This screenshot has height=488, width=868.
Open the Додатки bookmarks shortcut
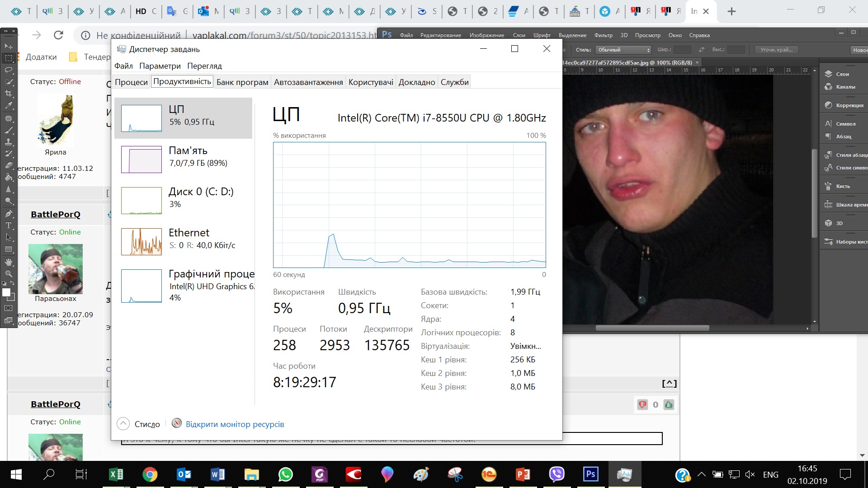(x=41, y=57)
